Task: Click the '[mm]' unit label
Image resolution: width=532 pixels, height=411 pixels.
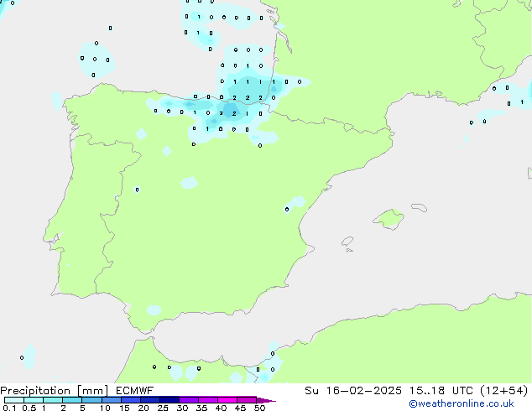Action: pyautogui.click(x=92, y=391)
